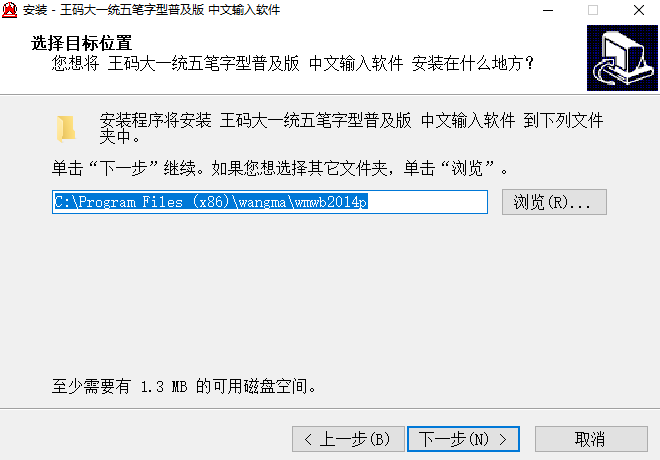
Task: Click the greyed-out maximize button
Action: [593, 10]
